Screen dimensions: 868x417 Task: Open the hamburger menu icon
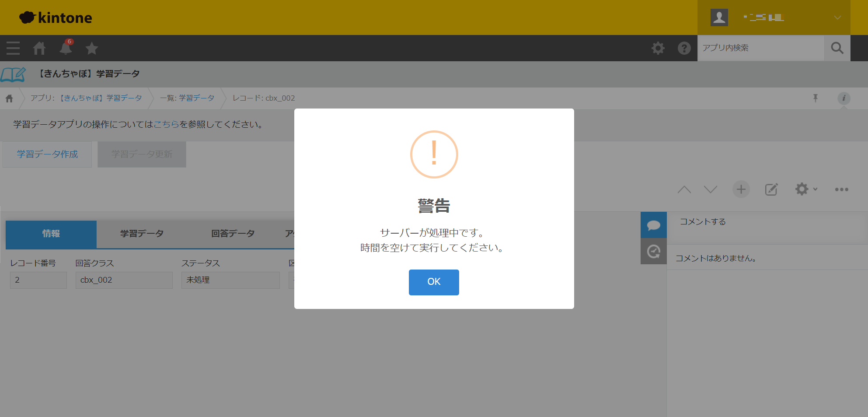pyautogui.click(x=13, y=48)
